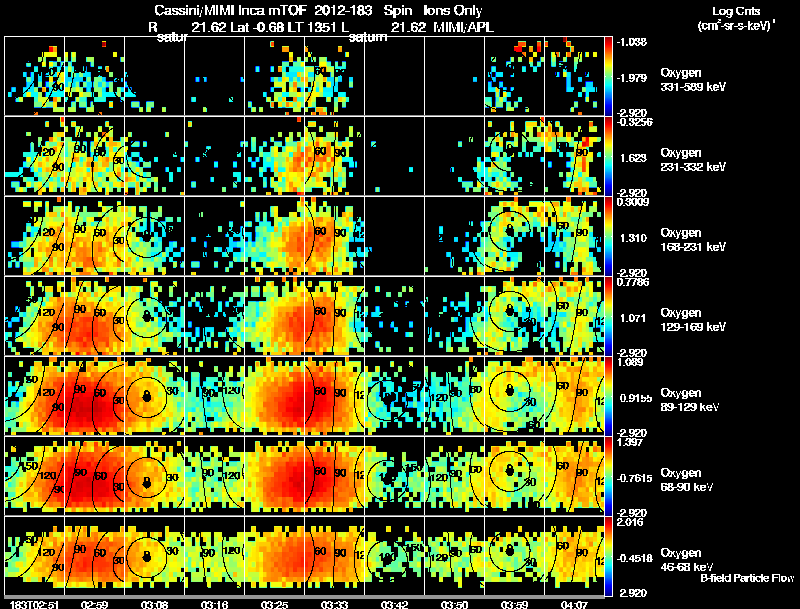
Task: Click the 03:59 image in 129-169 keV row
Action: click(514, 316)
